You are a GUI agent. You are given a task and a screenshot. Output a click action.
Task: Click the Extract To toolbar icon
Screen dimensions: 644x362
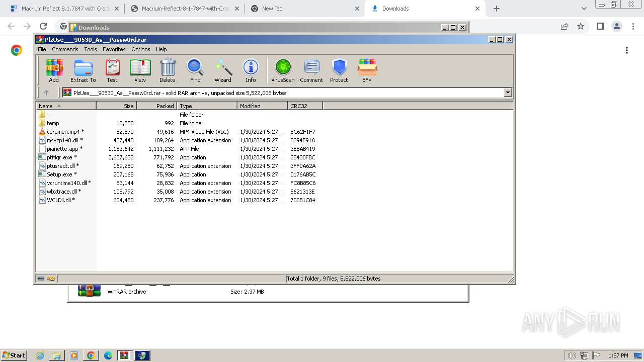(83, 70)
